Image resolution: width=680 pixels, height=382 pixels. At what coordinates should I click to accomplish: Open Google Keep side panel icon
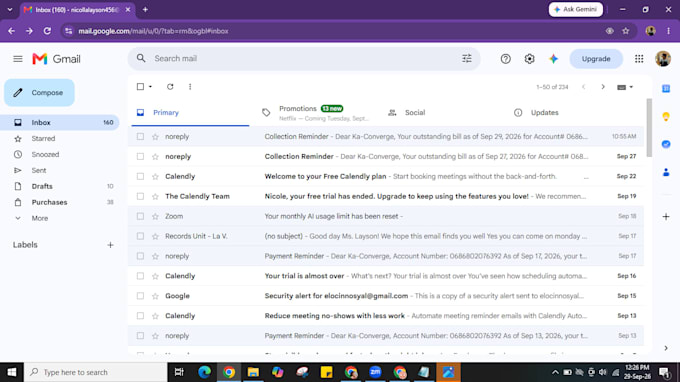666,116
